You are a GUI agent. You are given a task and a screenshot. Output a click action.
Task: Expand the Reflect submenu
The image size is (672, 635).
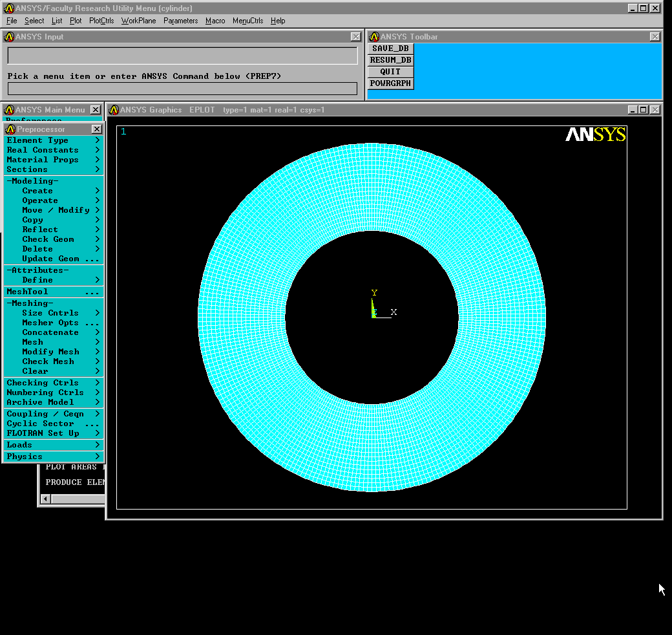tap(53, 230)
